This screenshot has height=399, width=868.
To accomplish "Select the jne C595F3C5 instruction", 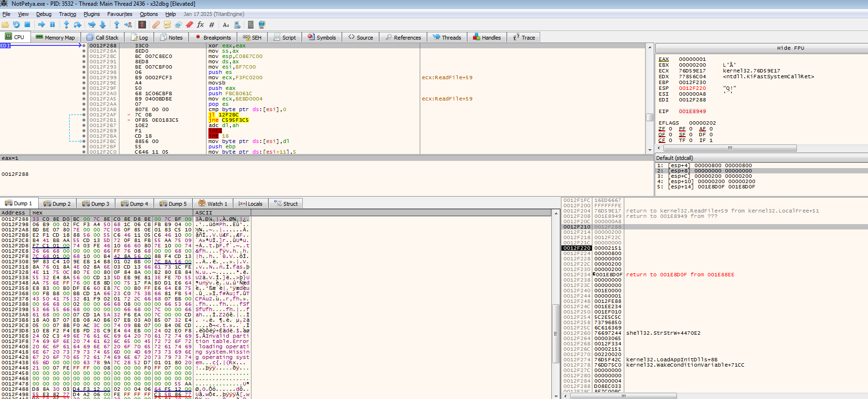I will tap(228, 120).
